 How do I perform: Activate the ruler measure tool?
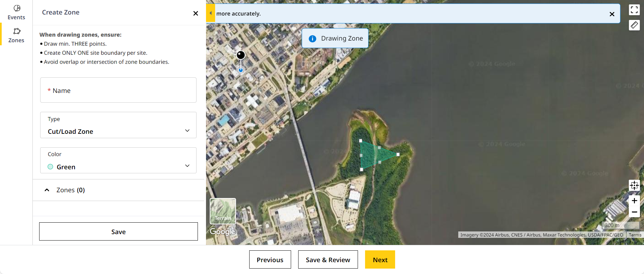634,25
